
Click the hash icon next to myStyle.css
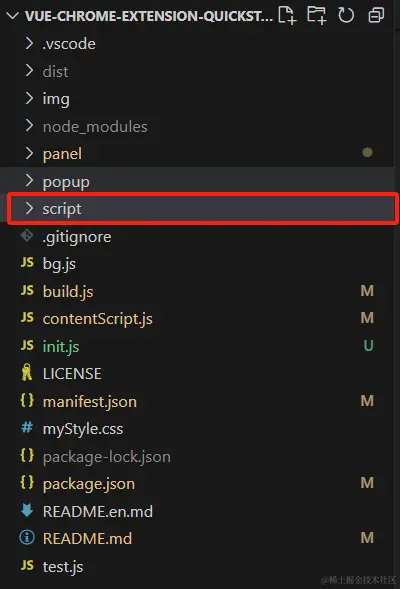(x=27, y=427)
